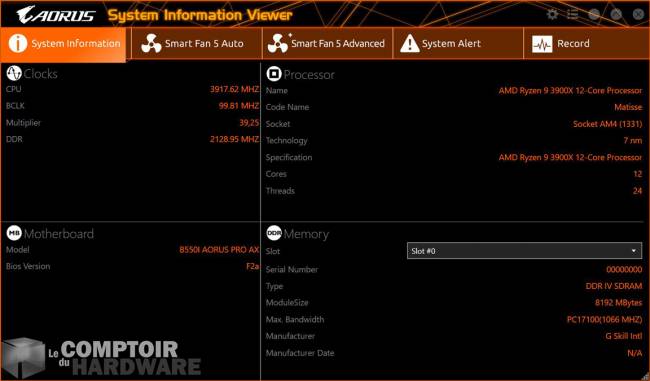Viewport: 650px width, 381px height.
Task: Click the System Information Viewer title text
Action: tap(200, 15)
